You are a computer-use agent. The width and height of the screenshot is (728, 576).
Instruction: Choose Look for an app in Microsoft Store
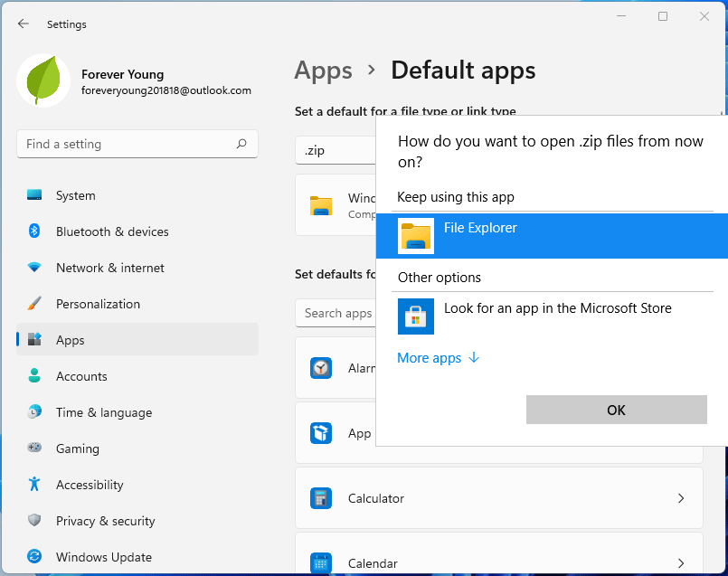[x=552, y=316]
